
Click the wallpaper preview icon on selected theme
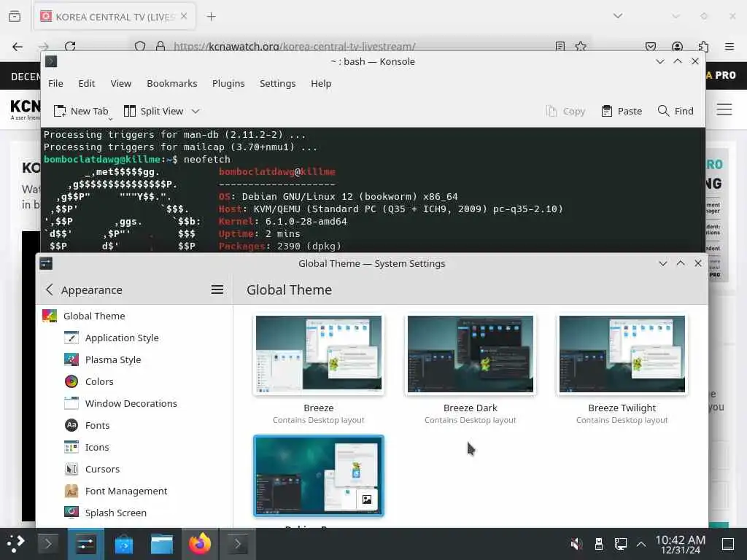pyautogui.click(x=367, y=499)
